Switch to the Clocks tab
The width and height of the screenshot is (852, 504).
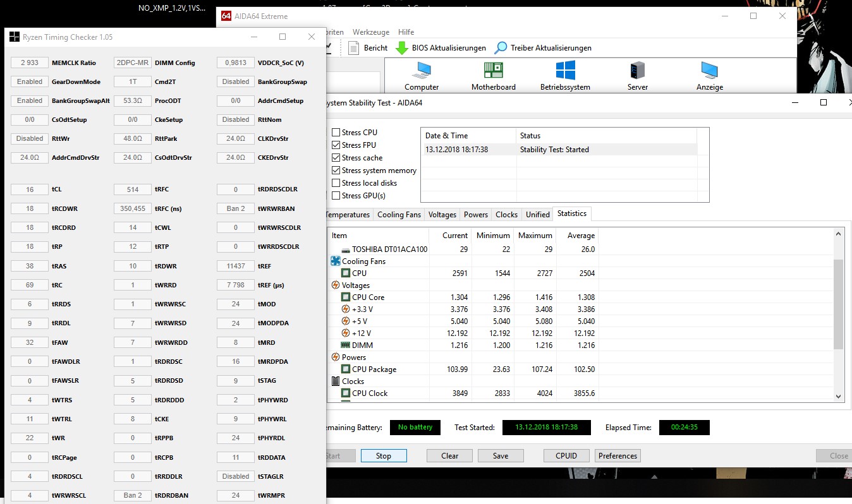pyautogui.click(x=506, y=215)
